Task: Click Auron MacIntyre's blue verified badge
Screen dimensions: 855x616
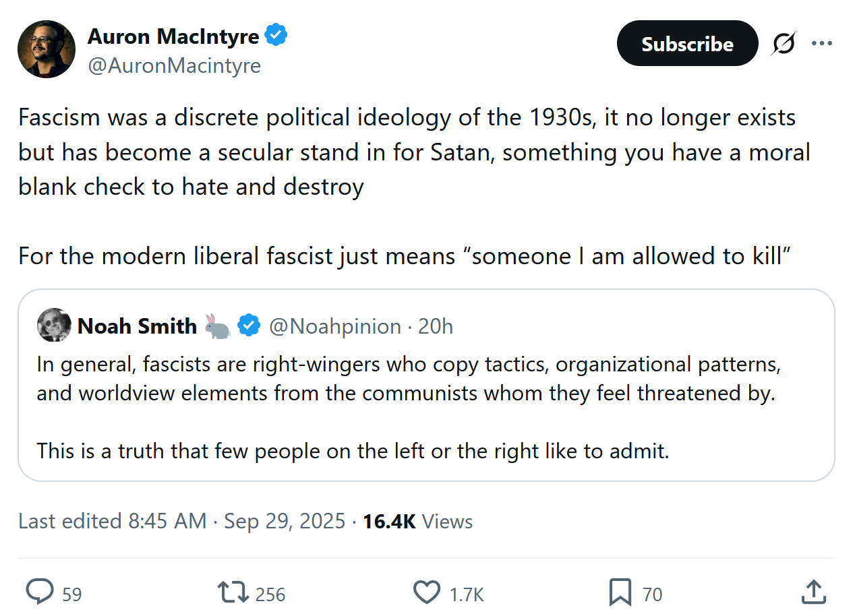Action: pyautogui.click(x=276, y=35)
